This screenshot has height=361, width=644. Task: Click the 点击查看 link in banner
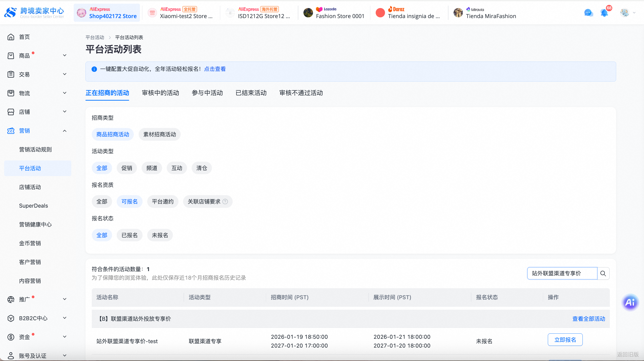pos(215,69)
